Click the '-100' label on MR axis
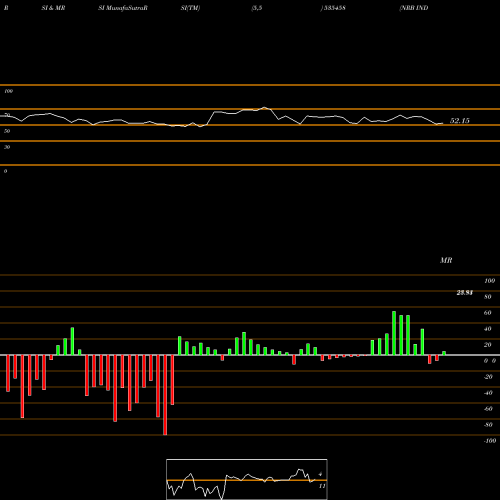 [490, 441]
